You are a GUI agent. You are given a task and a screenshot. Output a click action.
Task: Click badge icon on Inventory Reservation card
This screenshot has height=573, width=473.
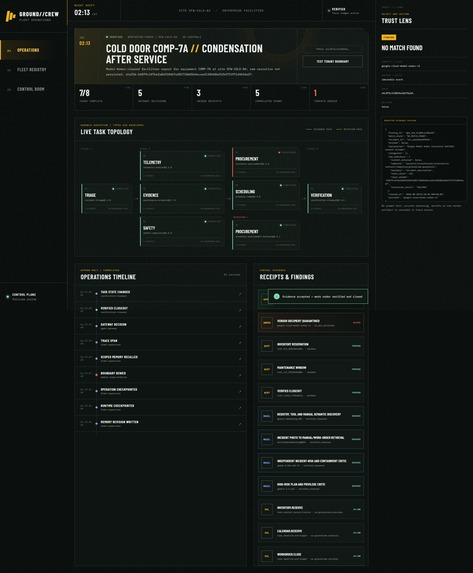267,346
